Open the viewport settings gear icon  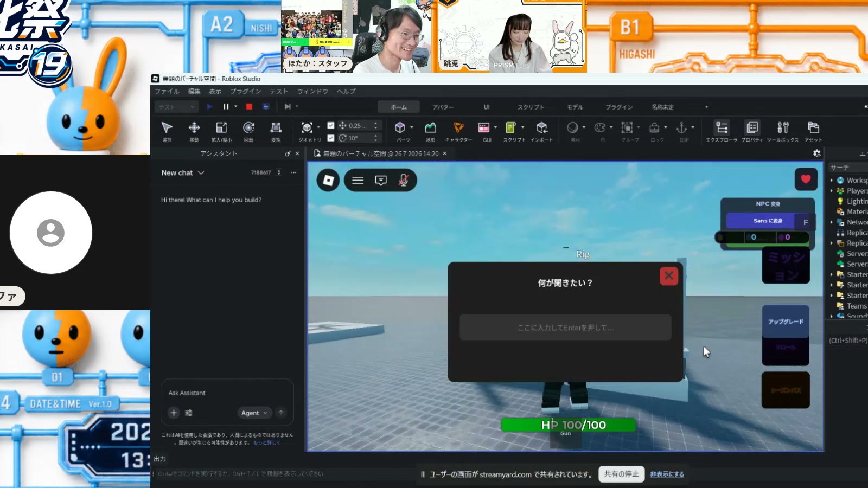click(816, 153)
